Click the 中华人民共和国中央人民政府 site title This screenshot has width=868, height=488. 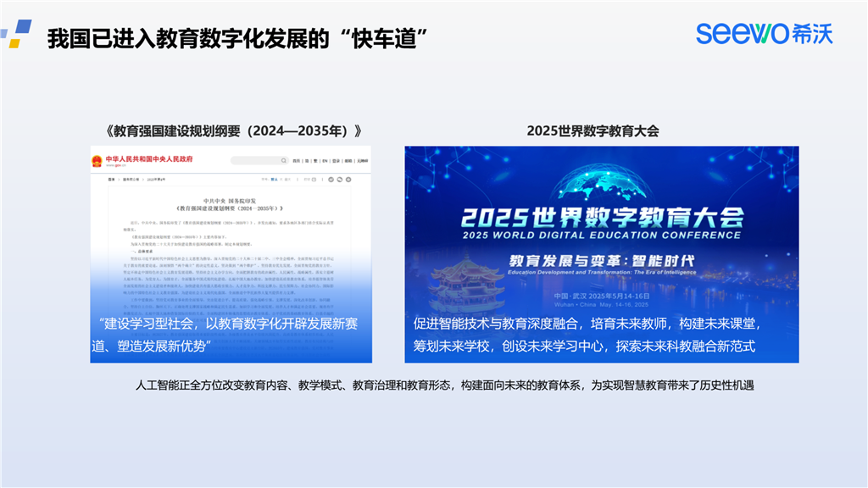[x=149, y=158]
